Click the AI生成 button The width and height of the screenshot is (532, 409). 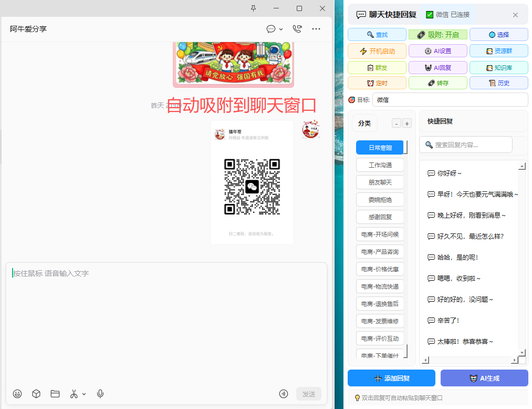484,378
